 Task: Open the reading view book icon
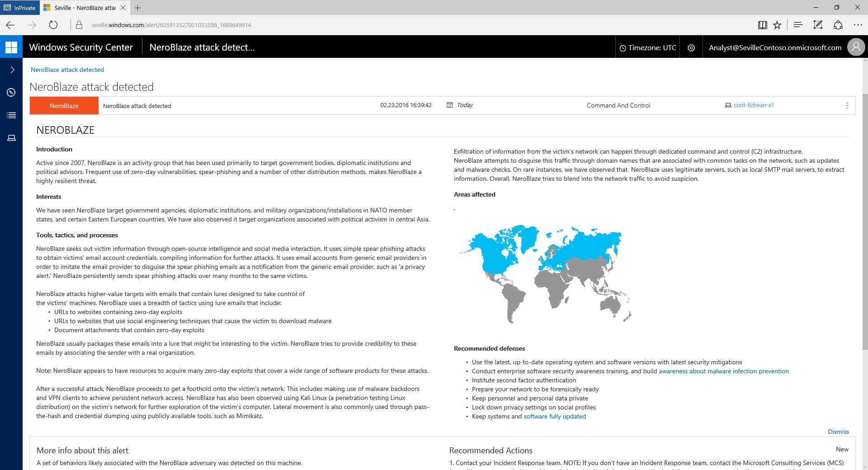click(762, 25)
